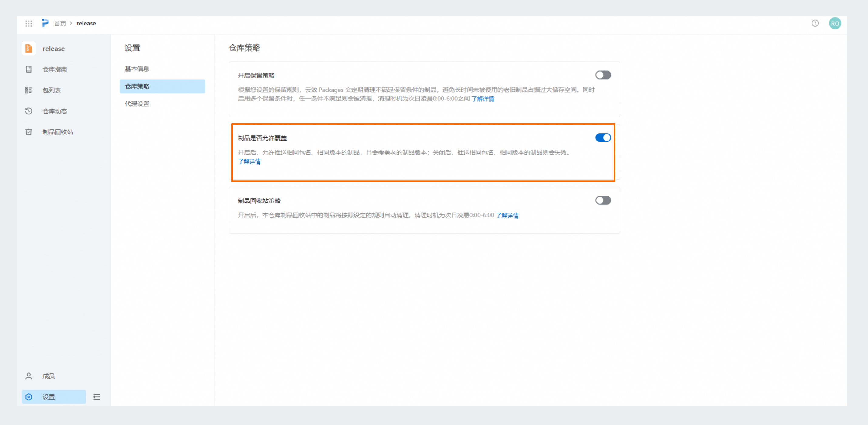Screen dimensions: 868x425
Task: Open the RO user avatar
Action: (835, 23)
